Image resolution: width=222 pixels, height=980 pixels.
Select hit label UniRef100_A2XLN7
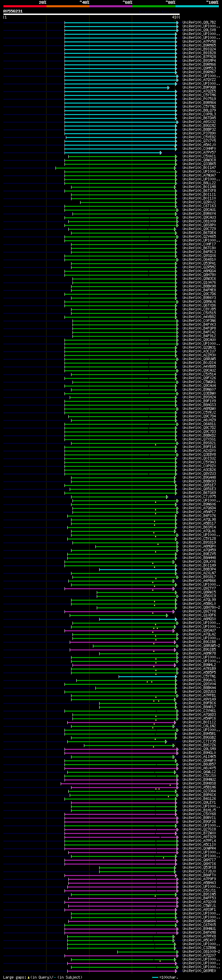199,573
